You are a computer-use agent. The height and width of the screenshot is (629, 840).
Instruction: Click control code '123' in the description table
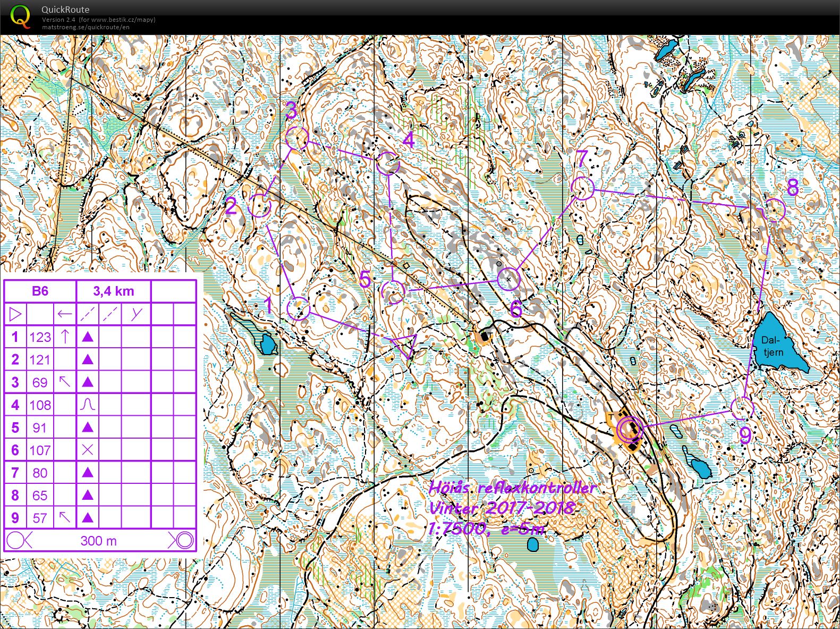pos(40,337)
